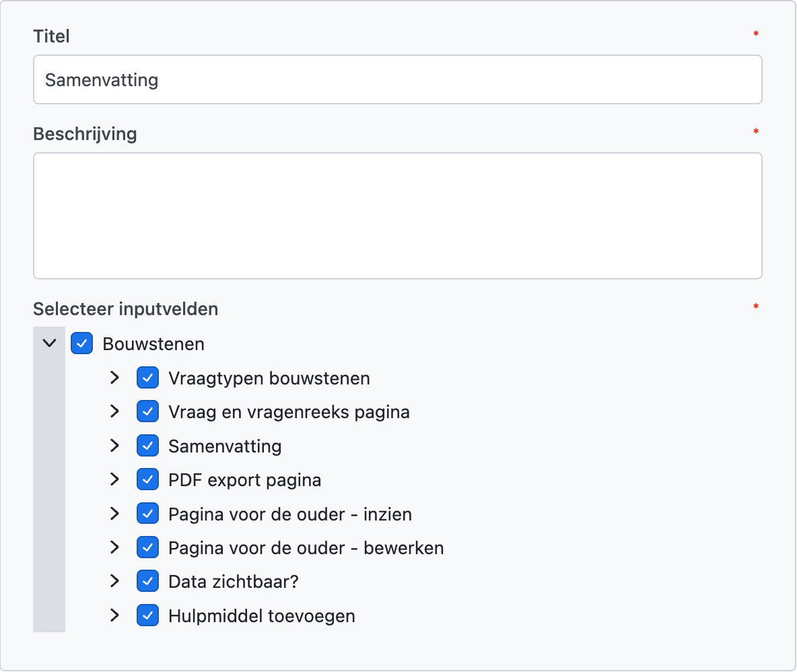The width and height of the screenshot is (797, 672).
Task: Expand the Samenvatting tree item
Action: tap(114, 446)
